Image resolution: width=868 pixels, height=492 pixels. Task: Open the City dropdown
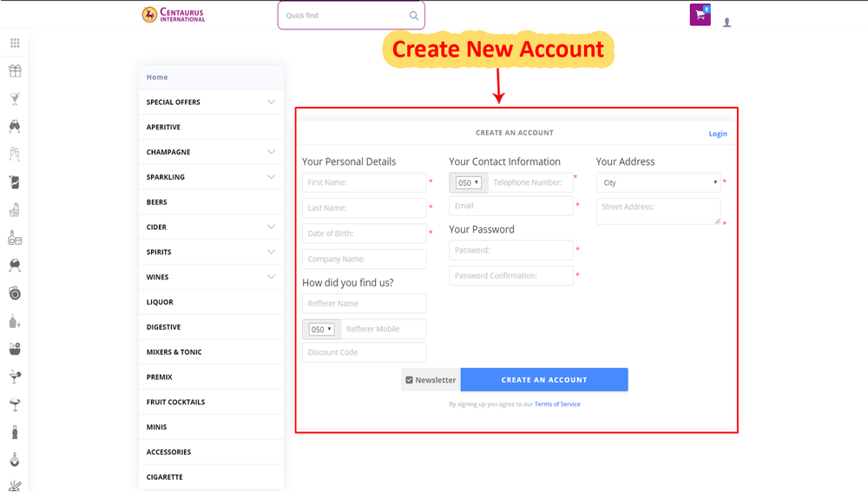[658, 182]
